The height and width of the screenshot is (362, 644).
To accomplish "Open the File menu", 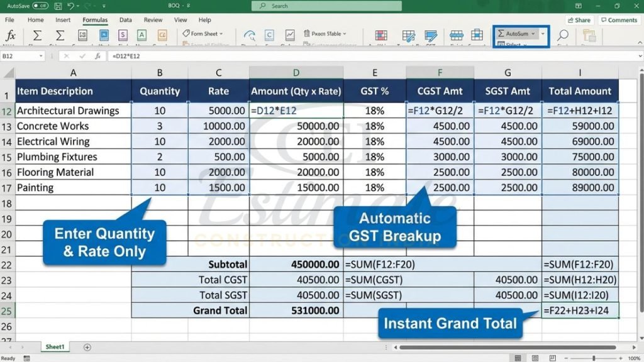I will coord(9,19).
